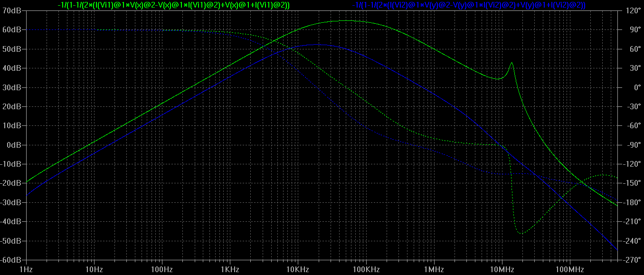Click the 10Hz frequency axis label
Image resolution: width=644 pixels, height=275 pixels.
coord(94,270)
